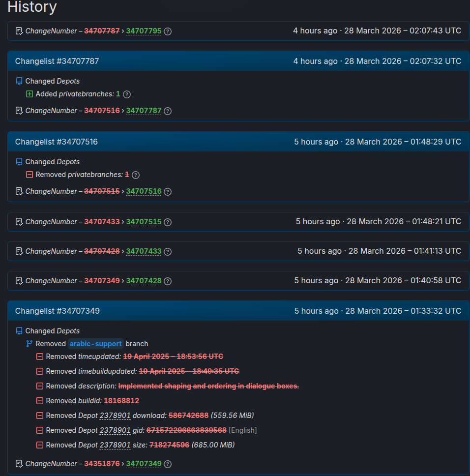Viewport: 470px width, 476px height.
Task: Click Changed Depots icon in Changelist #34707516
Action: (19, 162)
